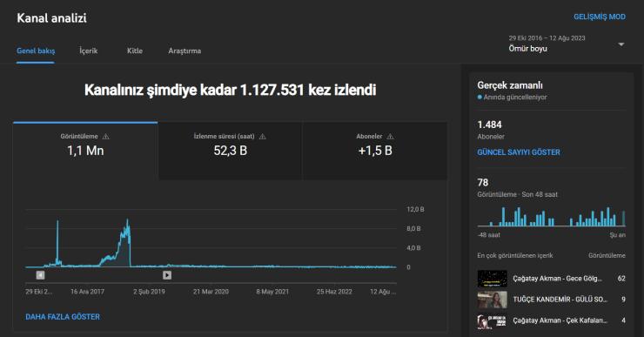Select the İzlenme süresi 52,3 B card
The height and width of the screenshot is (337, 644).
coord(230,151)
